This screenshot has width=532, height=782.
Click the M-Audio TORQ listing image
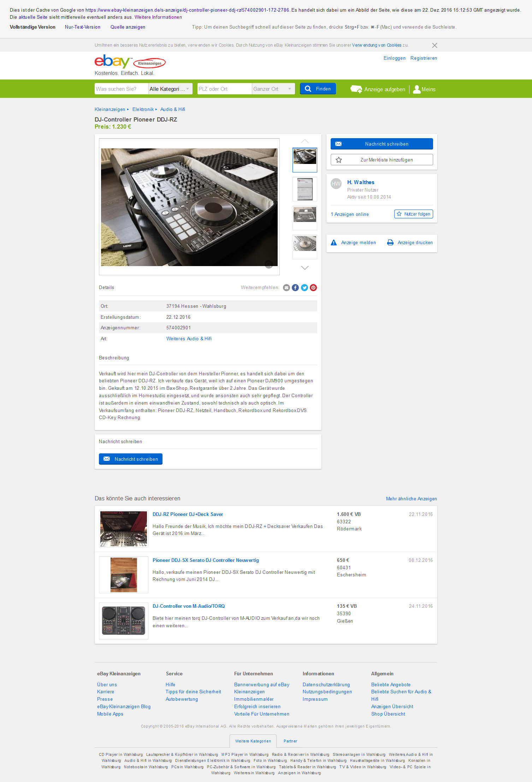124,621
